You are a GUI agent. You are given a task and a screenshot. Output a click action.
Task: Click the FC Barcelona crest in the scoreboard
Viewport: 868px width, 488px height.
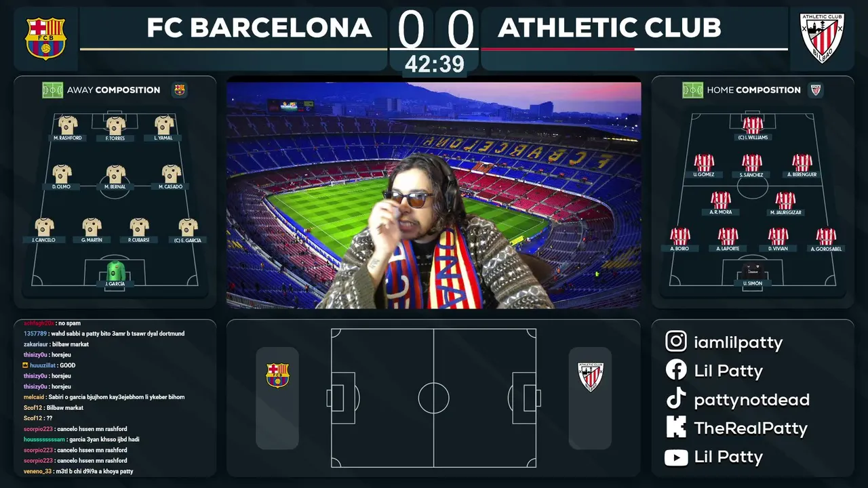pyautogui.click(x=45, y=39)
